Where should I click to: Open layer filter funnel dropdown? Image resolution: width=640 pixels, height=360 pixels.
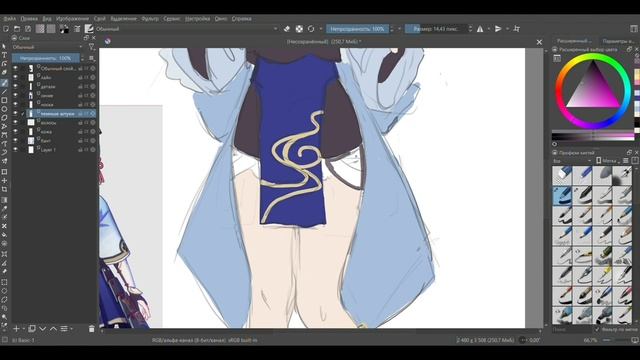92,47
